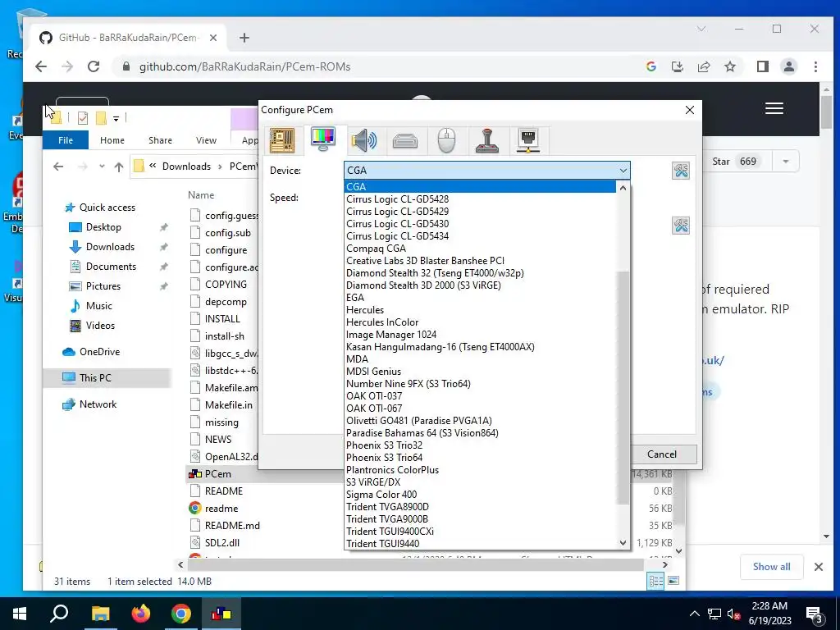Open OneDrive in navigation pane
This screenshot has width=840, height=630.
pos(99,352)
